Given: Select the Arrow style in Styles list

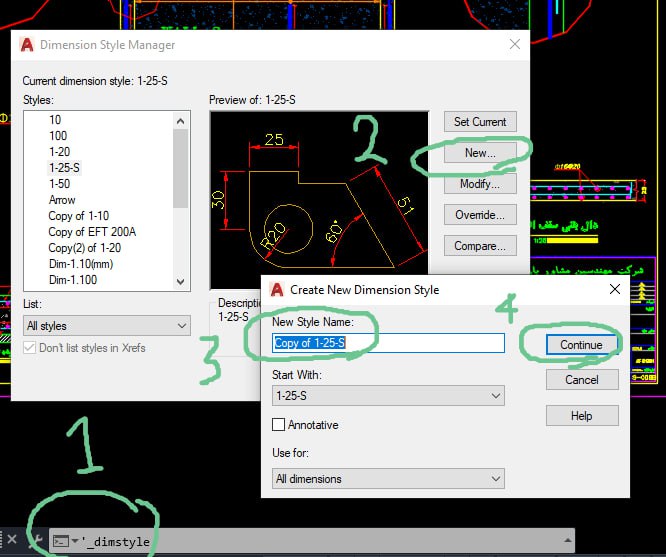Looking at the screenshot, I should 62,200.
